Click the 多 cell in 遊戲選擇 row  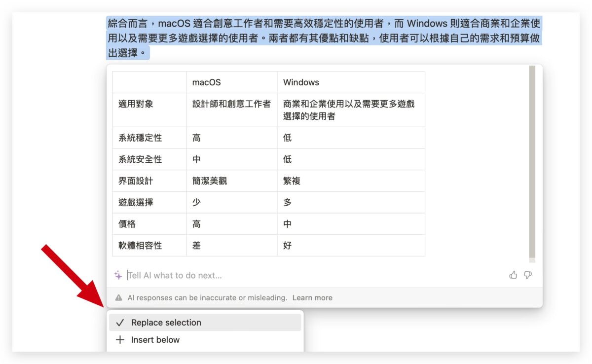click(x=351, y=202)
